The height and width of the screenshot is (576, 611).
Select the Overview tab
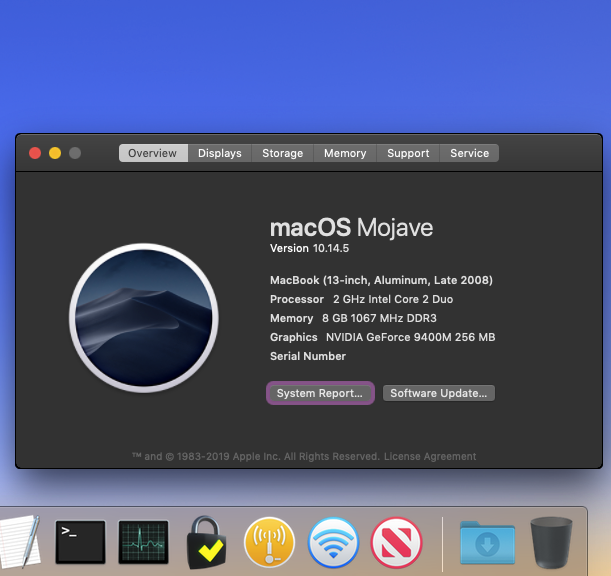[x=153, y=153]
